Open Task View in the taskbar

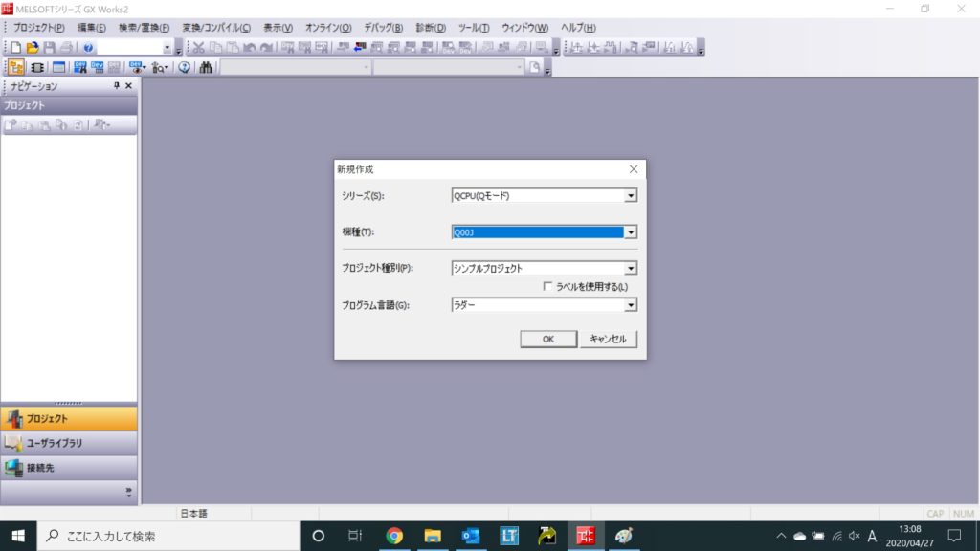pyautogui.click(x=355, y=536)
